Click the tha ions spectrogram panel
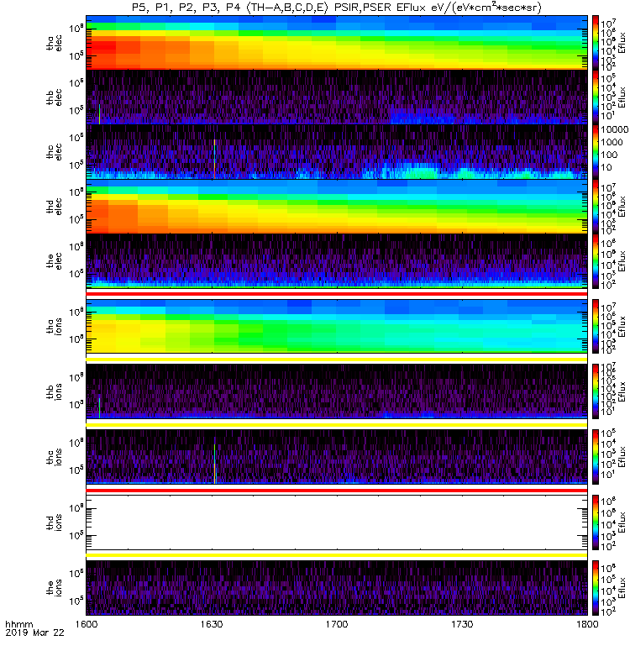This screenshot has width=630, height=672. pyautogui.click(x=337, y=326)
